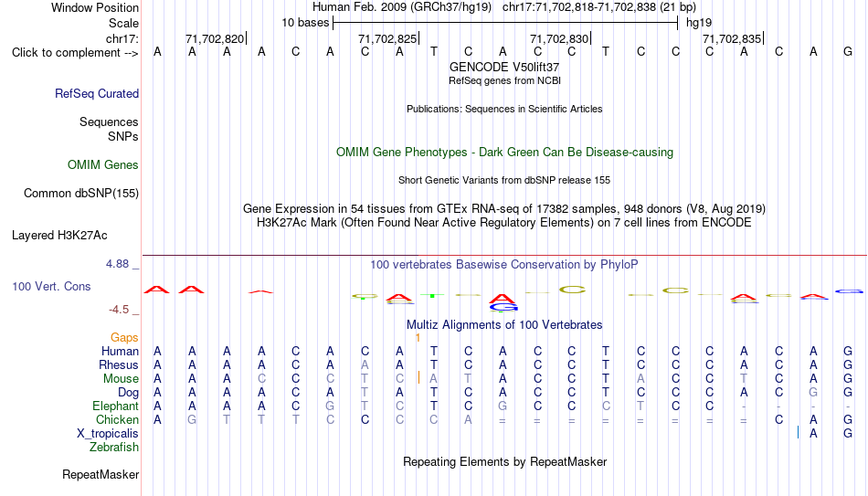868x496 pixels.
Task: Click the last base G in reference sequence
Action: click(x=848, y=52)
